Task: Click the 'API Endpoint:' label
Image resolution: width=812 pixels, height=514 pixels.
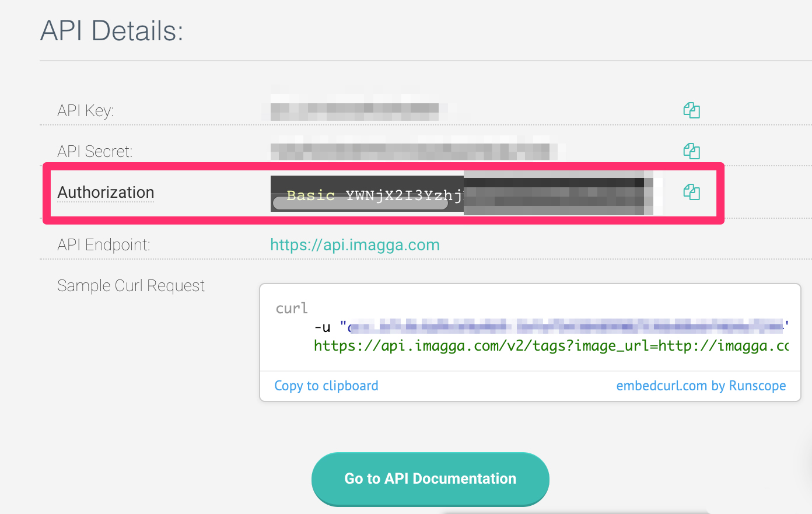Action: pos(103,245)
